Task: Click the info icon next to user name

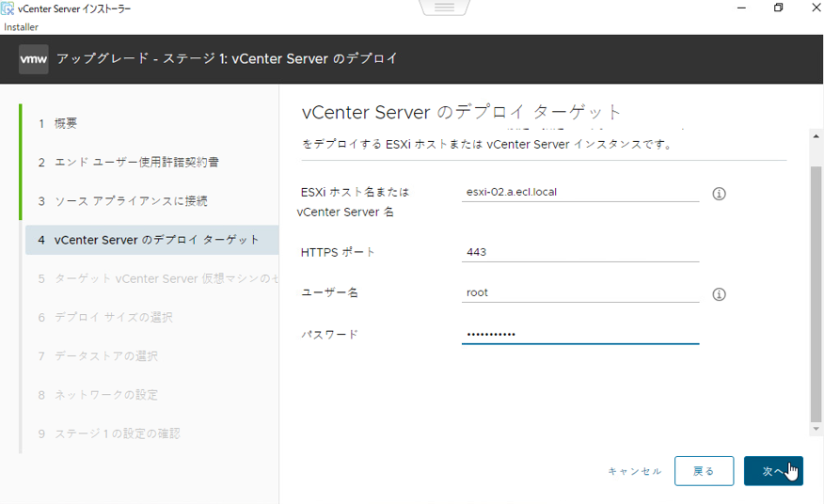Action: (x=719, y=294)
